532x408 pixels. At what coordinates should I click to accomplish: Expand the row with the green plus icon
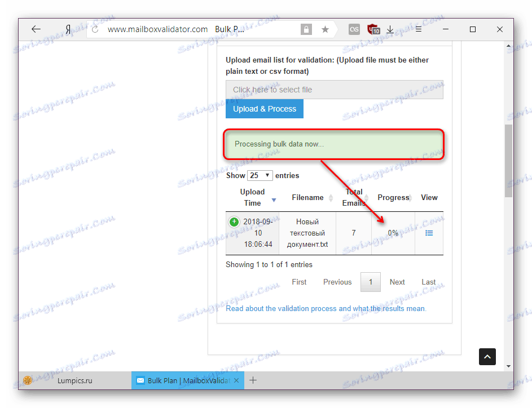234,221
